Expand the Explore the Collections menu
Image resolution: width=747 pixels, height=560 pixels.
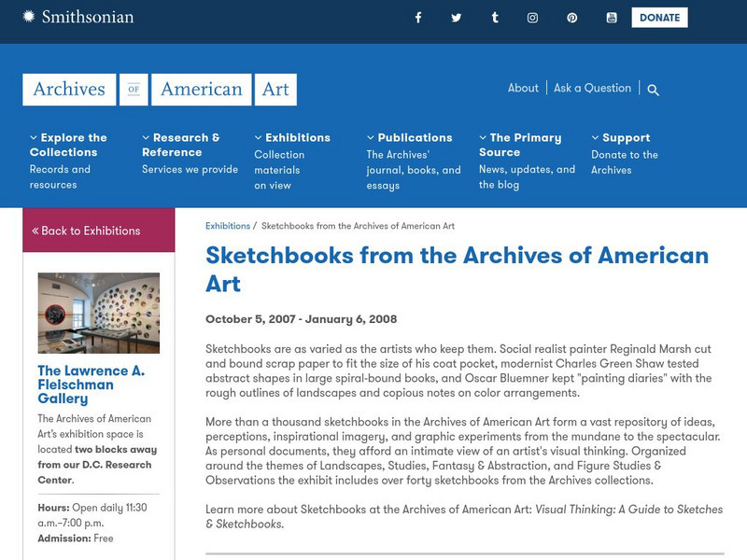[68, 145]
